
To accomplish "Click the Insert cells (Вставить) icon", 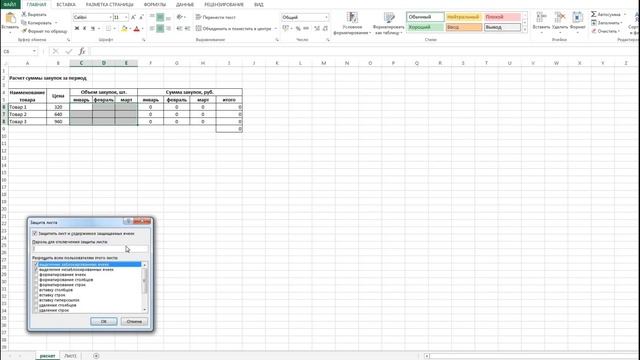I will (x=541, y=18).
